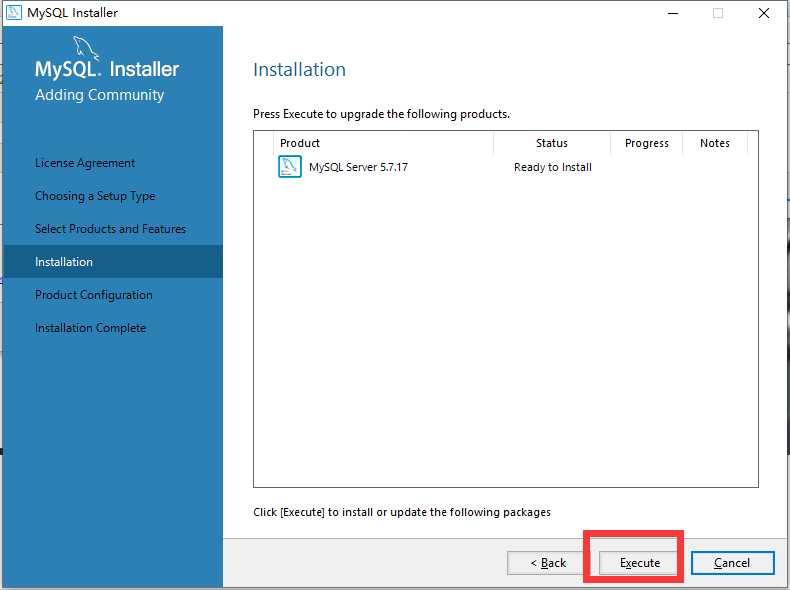790x590 pixels.
Task: Click the Installation page heading
Action: [x=299, y=70]
